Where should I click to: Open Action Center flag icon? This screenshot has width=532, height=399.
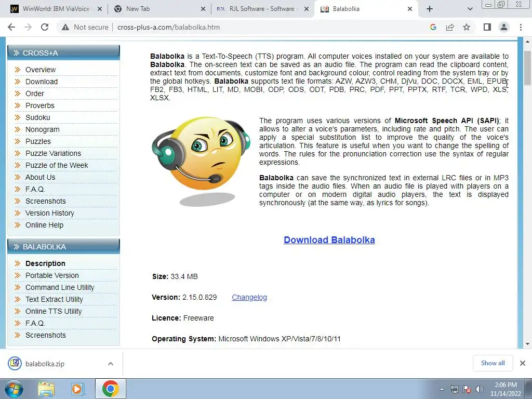click(467, 389)
